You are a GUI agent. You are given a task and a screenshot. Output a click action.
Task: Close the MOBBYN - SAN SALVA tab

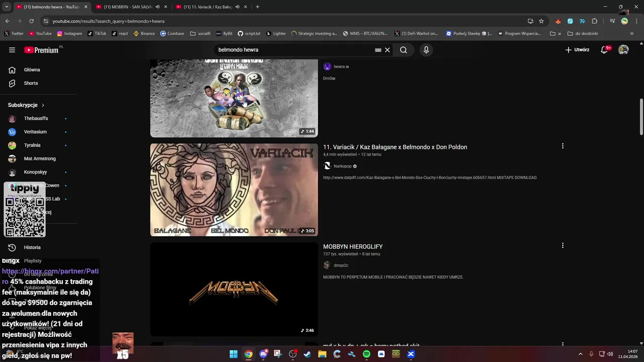point(166,7)
